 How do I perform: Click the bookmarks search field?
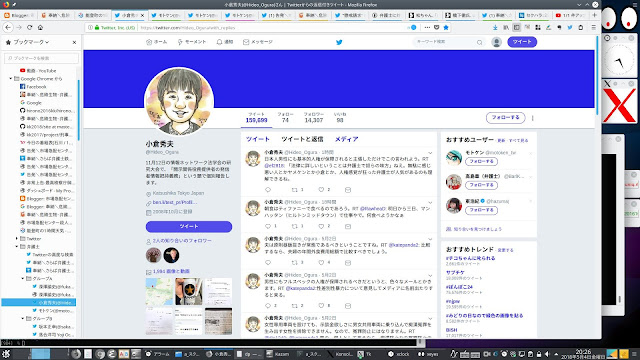(x=41, y=58)
